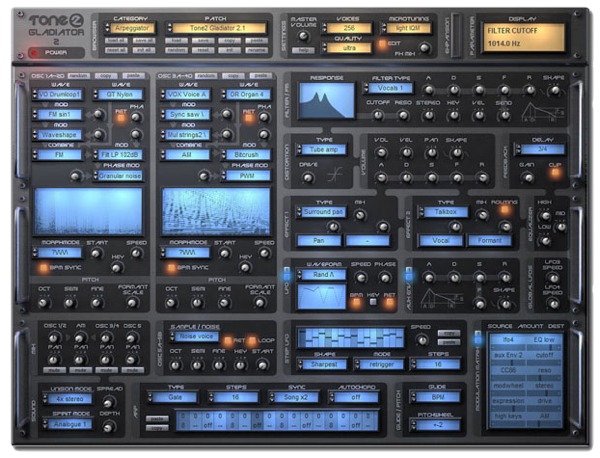Toggle RET button in OSC 3A-4D
This screenshot has width=600, height=458.
click(249, 117)
